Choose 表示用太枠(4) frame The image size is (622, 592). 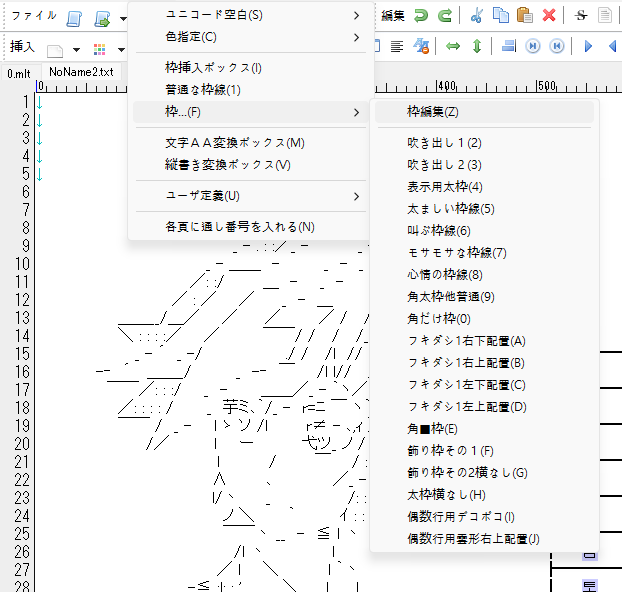pyautogui.click(x=484, y=187)
